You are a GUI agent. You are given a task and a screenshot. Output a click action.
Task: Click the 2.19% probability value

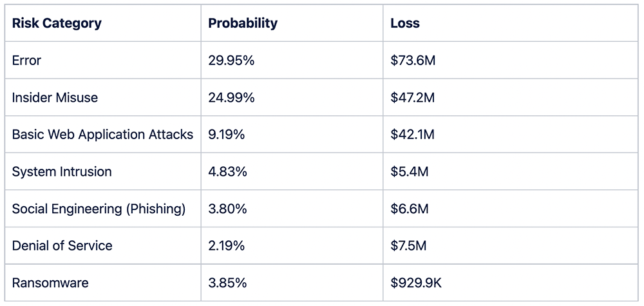coord(228,245)
